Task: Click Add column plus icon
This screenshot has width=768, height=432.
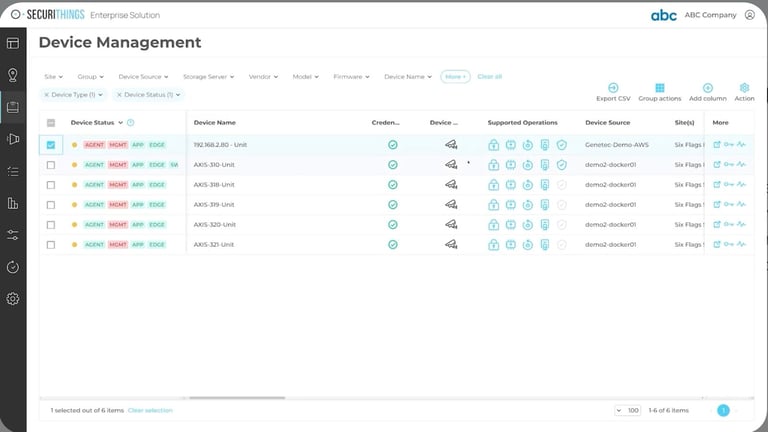Action: click(708, 88)
